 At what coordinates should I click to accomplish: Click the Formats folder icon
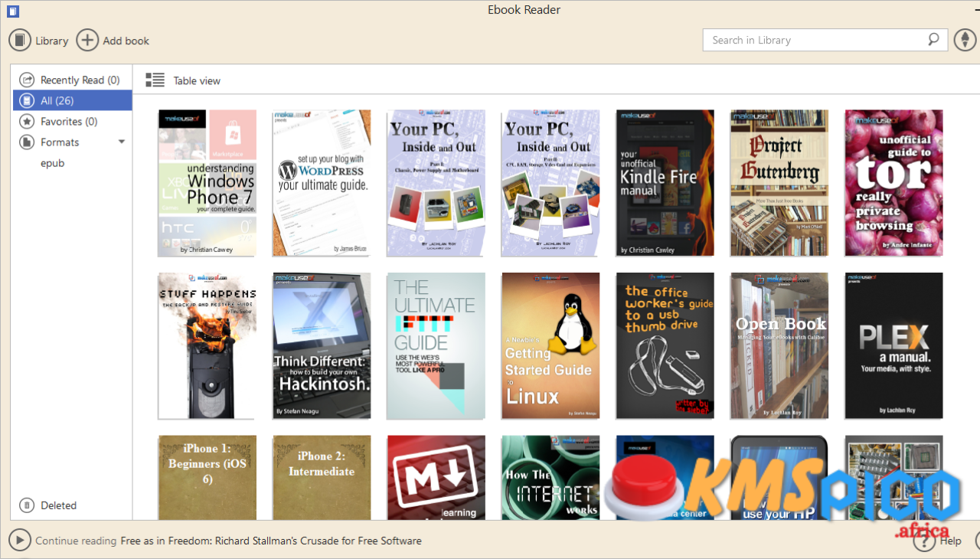click(27, 142)
